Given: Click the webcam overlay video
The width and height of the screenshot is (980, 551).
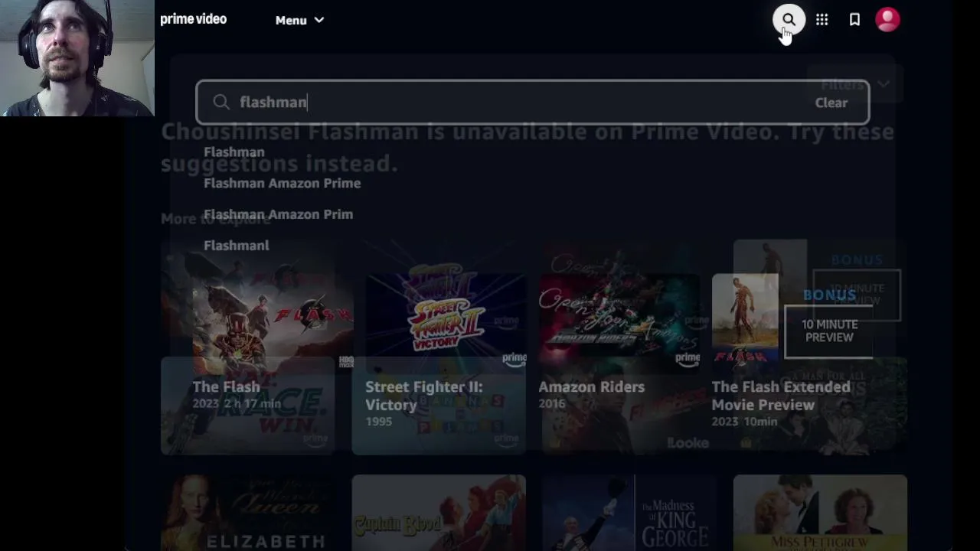Looking at the screenshot, I should click(77, 58).
